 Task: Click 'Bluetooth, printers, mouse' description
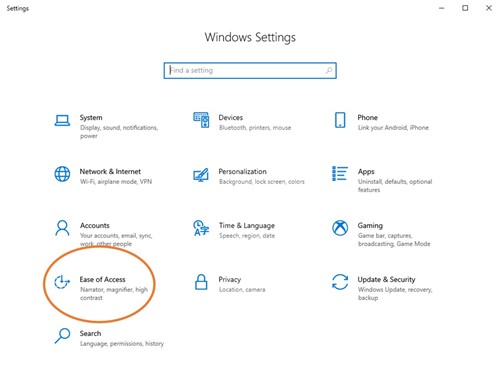tap(255, 128)
